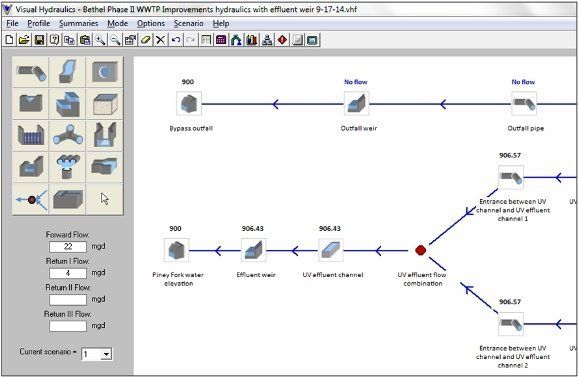Click the 'No flow' label above Outfall weir
This screenshot has height=377, width=578.
point(356,82)
